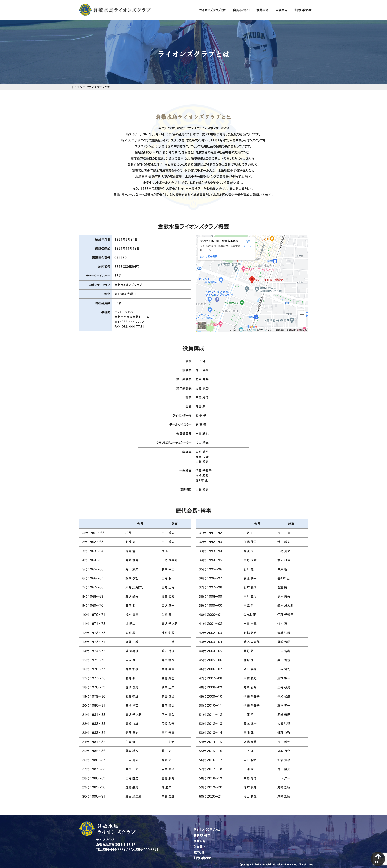This screenshot has width=387, height=868.
Task: Zoom in the map with plus button
Action: (302, 315)
